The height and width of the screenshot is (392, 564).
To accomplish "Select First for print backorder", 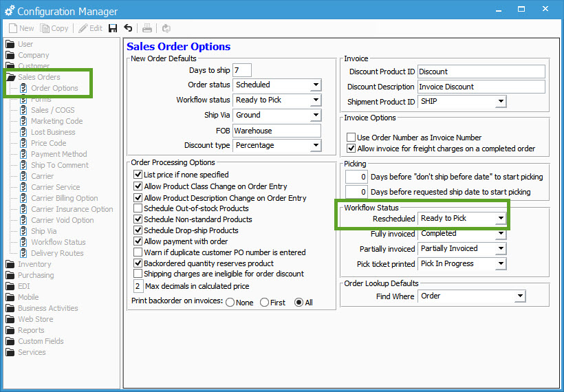I will (264, 303).
